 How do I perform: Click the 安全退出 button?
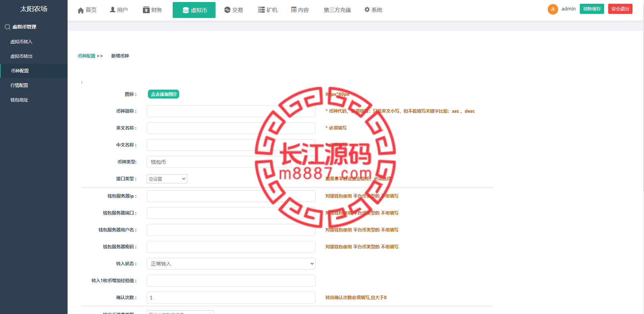point(620,9)
